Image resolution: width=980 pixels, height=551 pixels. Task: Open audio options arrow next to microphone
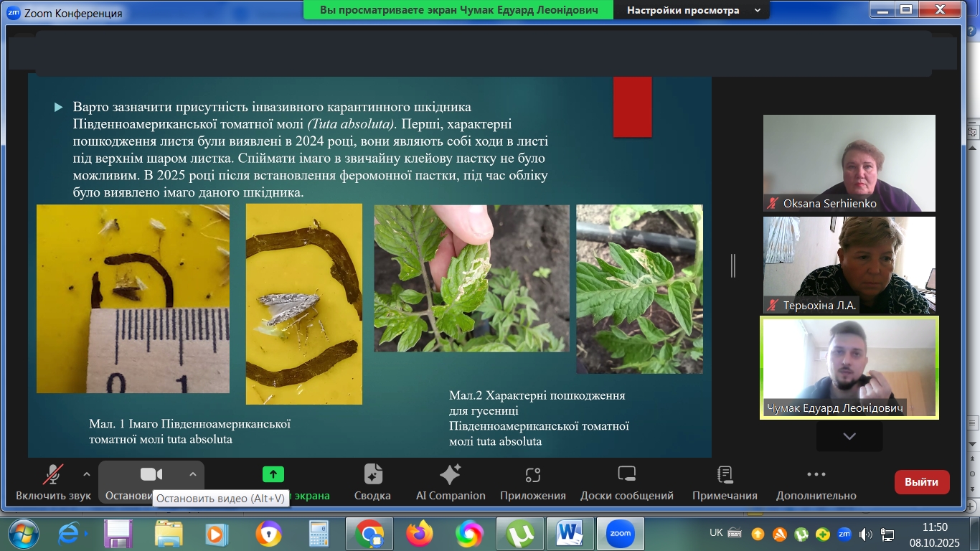pyautogui.click(x=87, y=474)
